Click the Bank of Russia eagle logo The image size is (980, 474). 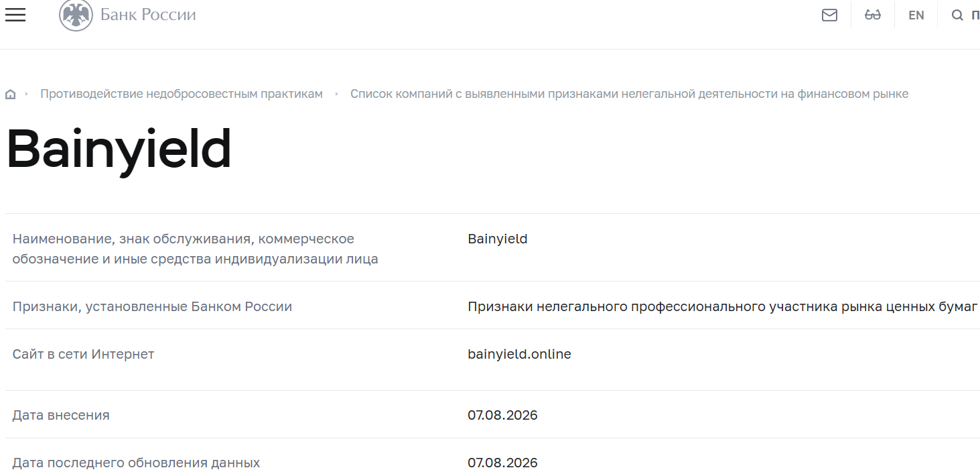[x=76, y=15]
